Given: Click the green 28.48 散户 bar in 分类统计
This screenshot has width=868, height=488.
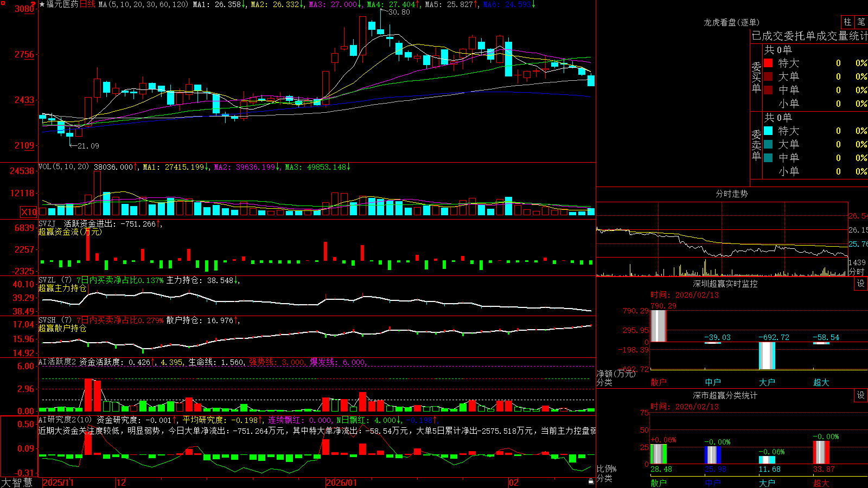Looking at the screenshot, I should pyautogui.click(x=659, y=454).
